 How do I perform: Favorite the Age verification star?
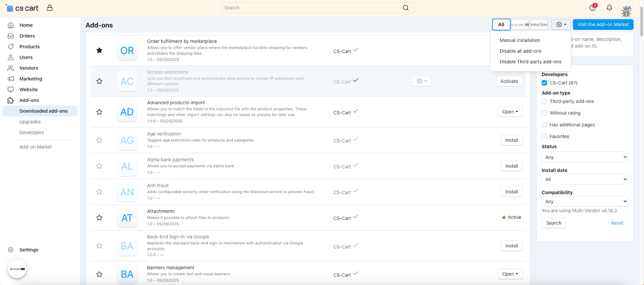pyautogui.click(x=99, y=140)
